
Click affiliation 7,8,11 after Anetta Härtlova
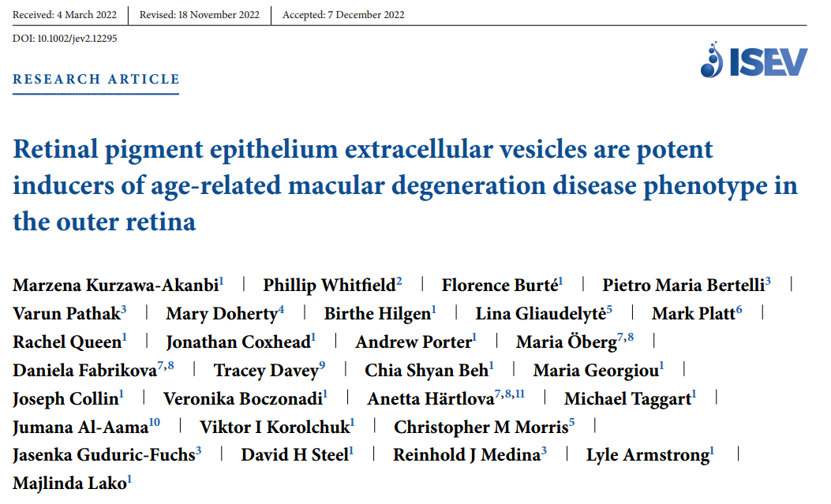tap(510, 394)
